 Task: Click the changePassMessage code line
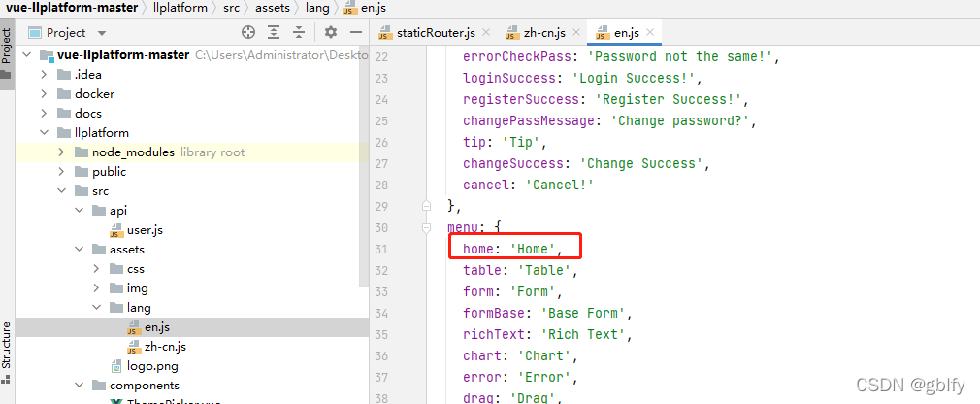[609, 120]
